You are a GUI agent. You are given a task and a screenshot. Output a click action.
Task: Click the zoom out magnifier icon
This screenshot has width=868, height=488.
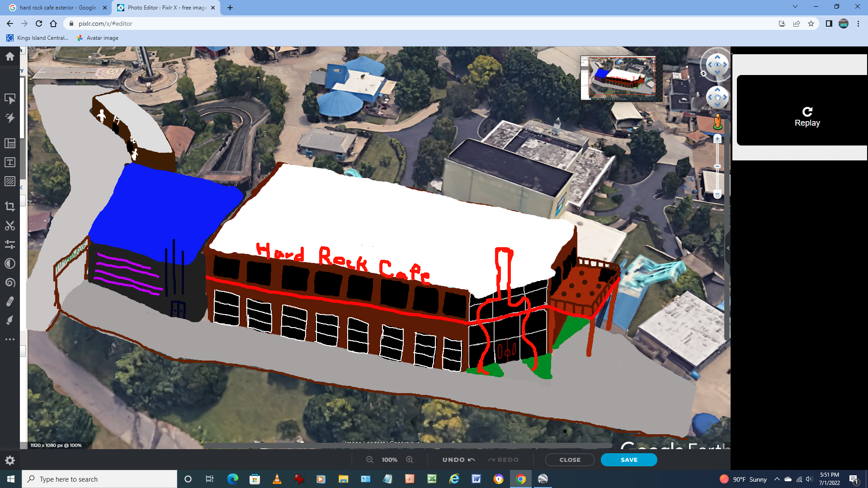click(370, 460)
